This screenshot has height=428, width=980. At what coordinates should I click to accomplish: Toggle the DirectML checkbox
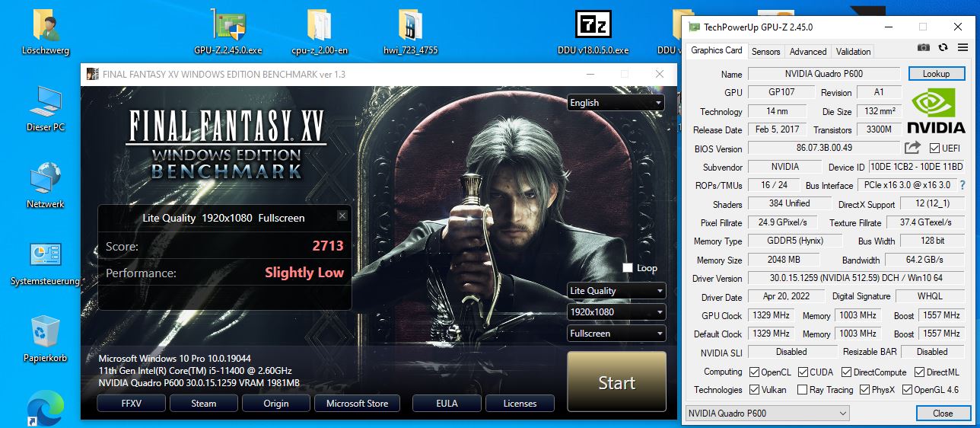click(x=921, y=372)
